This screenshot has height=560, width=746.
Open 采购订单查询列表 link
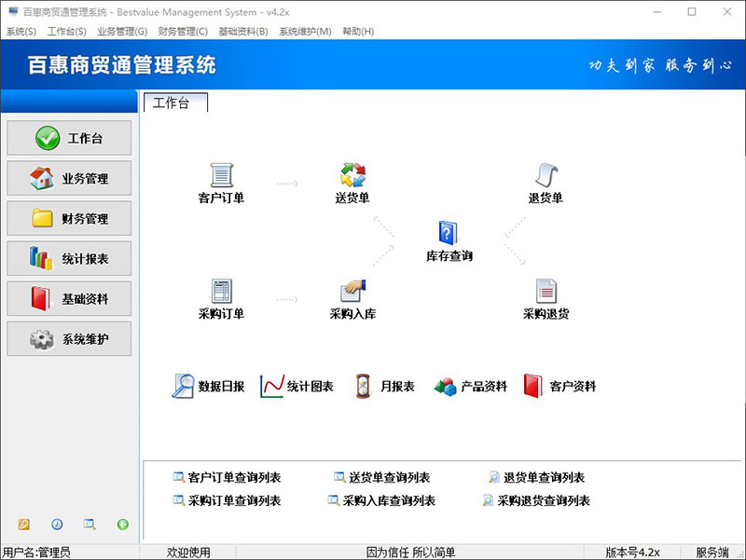(x=227, y=500)
